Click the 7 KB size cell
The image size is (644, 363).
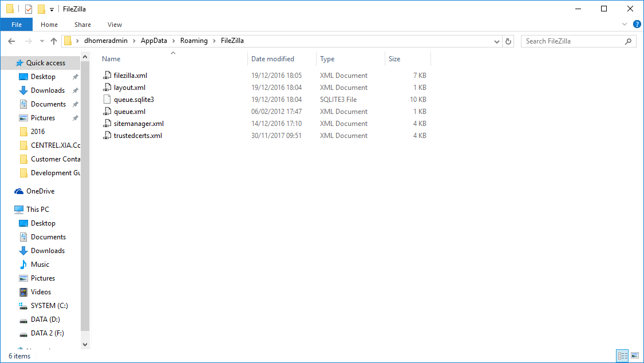tap(420, 76)
